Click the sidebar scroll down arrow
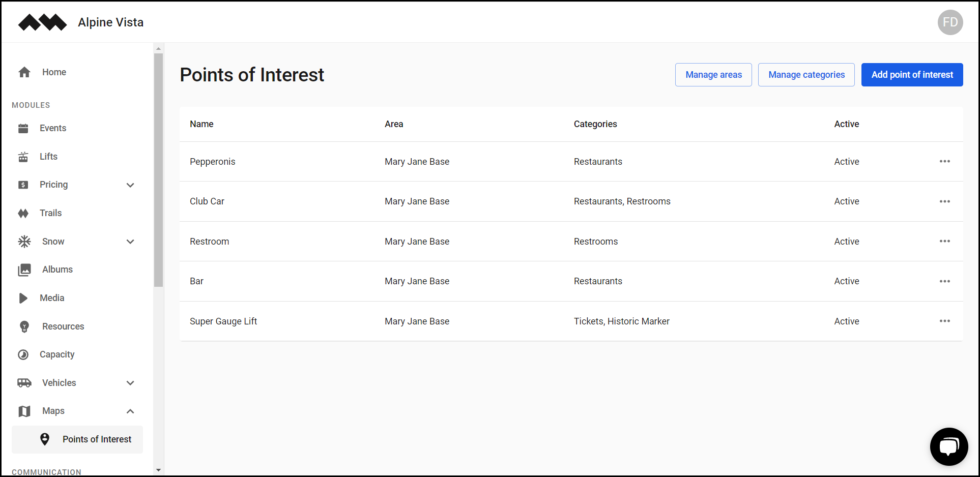This screenshot has height=477, width=980. [158, 470]
